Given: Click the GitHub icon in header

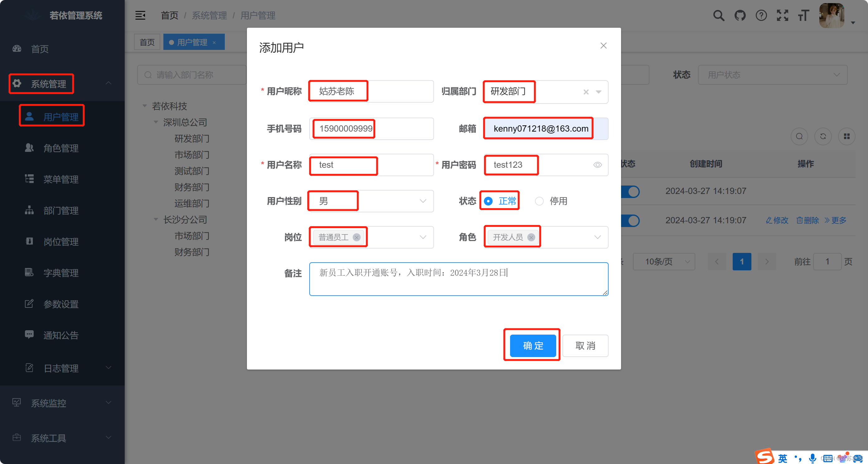Looking at the screenshot, I should click(x=740, y=16).
